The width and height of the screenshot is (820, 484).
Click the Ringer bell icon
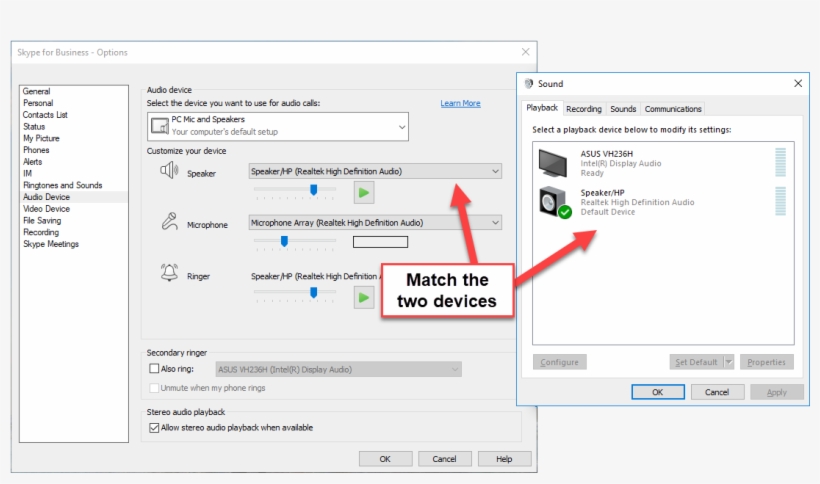[x=169, y=273]
